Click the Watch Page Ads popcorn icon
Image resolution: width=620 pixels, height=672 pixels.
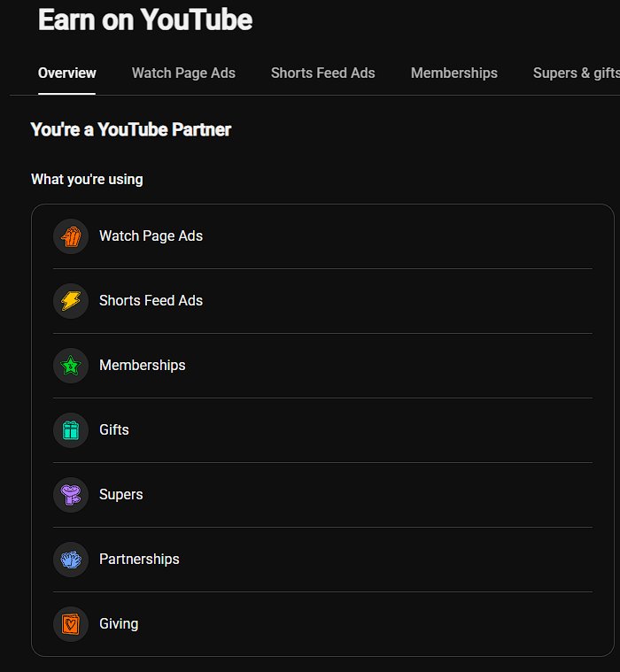pos(71,236)
